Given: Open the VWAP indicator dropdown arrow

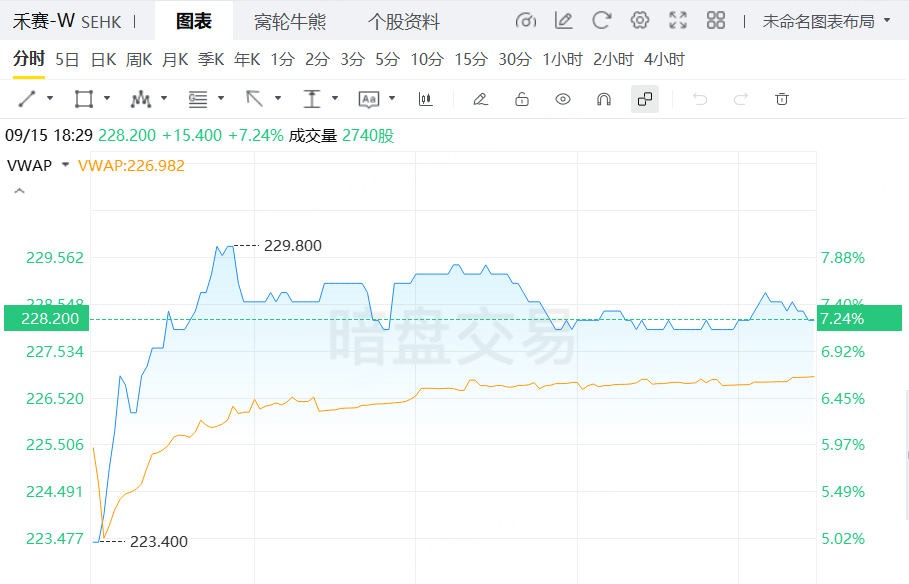Looking at the screenshot, I should coord(66,165).
